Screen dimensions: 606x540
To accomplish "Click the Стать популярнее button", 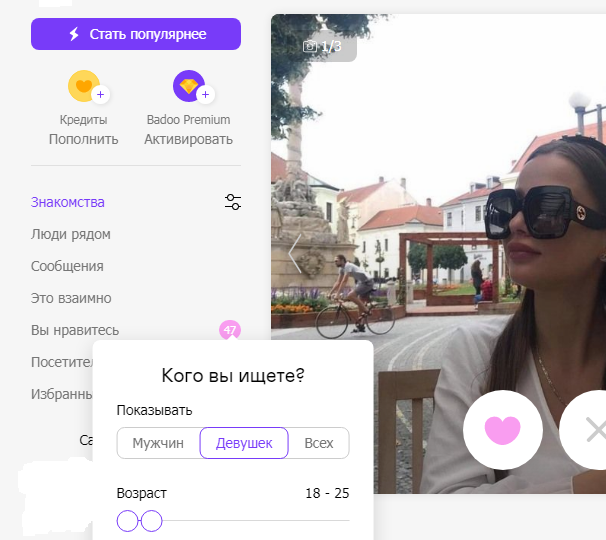I will click(x=136, y=34).
